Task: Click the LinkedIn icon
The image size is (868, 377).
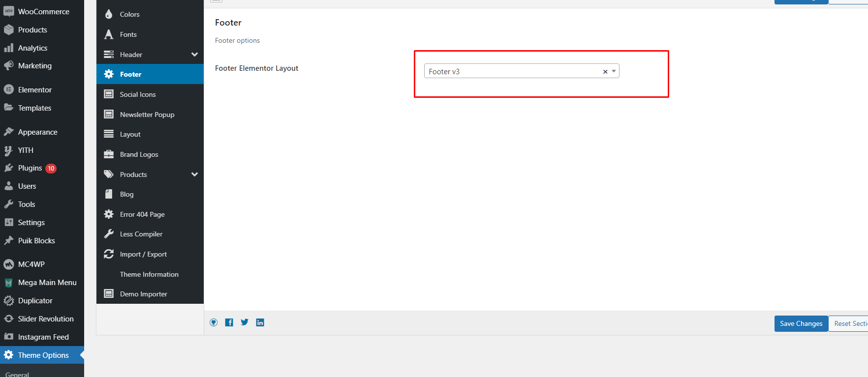Action: pos(260,322)
